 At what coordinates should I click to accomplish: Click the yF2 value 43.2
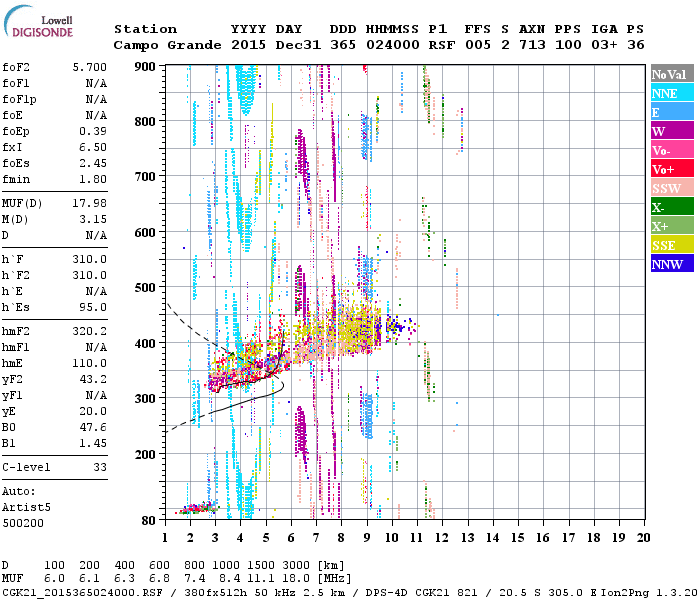click(x=93, y=379)
